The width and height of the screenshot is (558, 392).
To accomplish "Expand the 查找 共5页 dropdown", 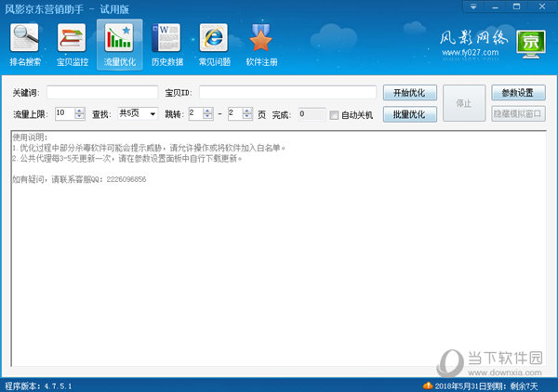I will 153,114.
